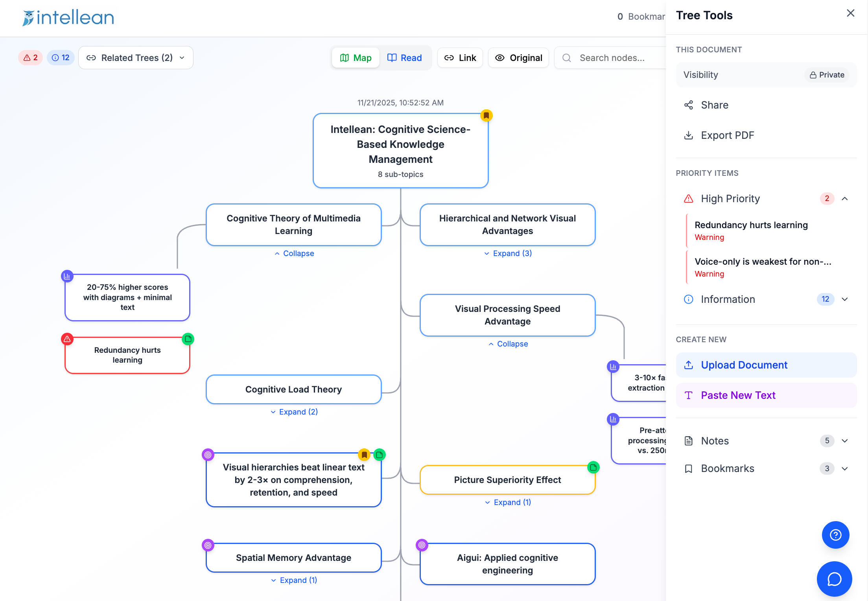The image size is (868, 601).
Task: Click the Share icon in Tree Tools
Action: 688,105
